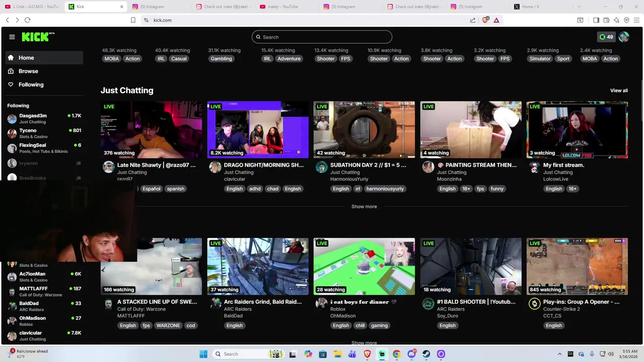Open the Brave Wallet icon
644x362 pixels.
(606, 20)
